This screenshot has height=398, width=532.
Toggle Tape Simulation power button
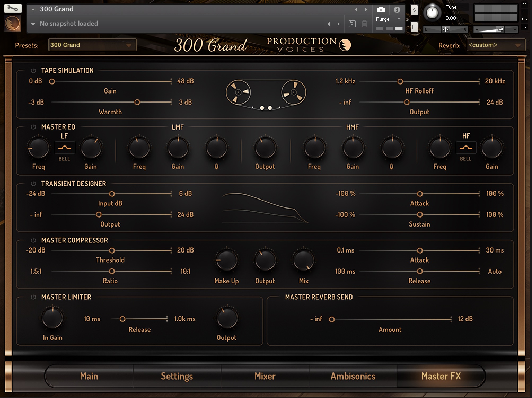coord(33,71)
